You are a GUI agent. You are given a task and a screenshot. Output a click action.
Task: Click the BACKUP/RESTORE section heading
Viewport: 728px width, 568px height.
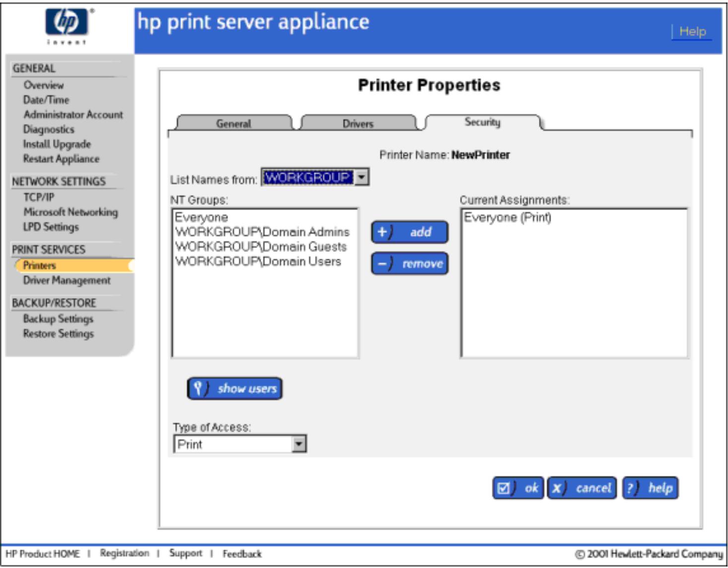[x=54, y=303]
